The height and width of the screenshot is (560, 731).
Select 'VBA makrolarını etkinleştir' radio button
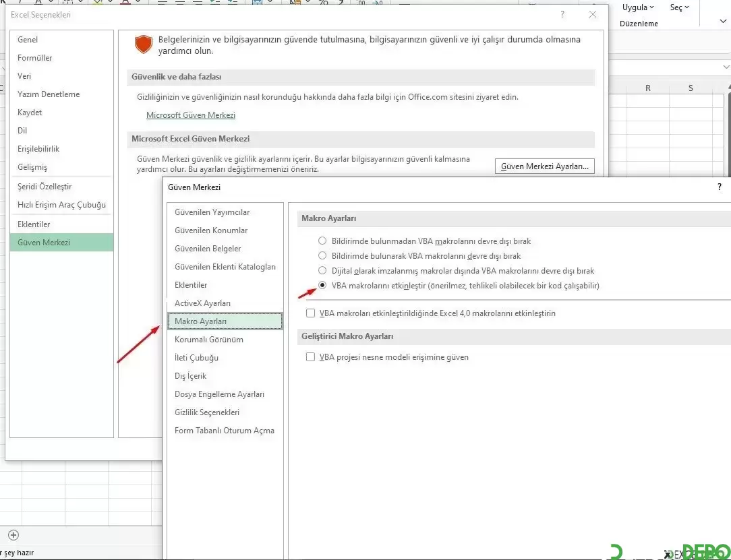pos(322,286)
